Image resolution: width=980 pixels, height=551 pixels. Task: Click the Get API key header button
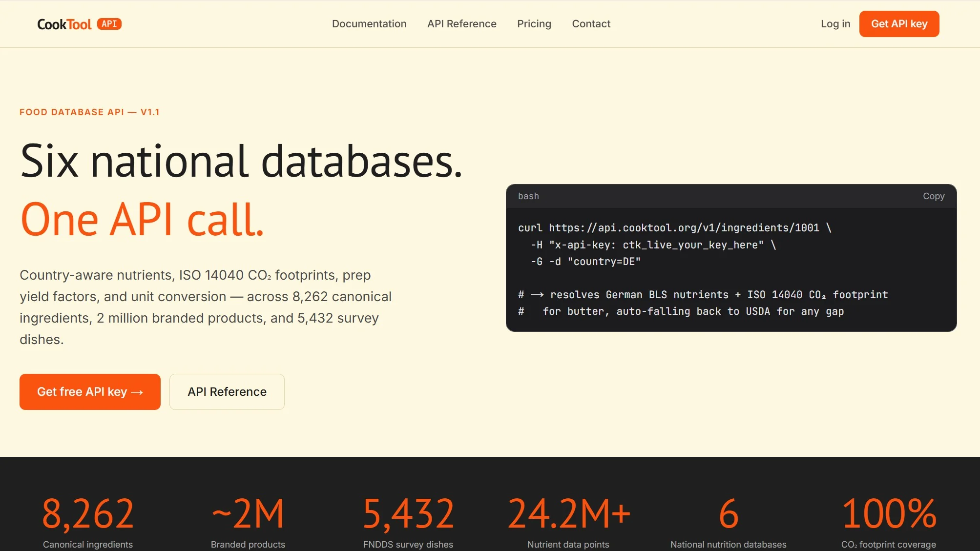point(899,24)
